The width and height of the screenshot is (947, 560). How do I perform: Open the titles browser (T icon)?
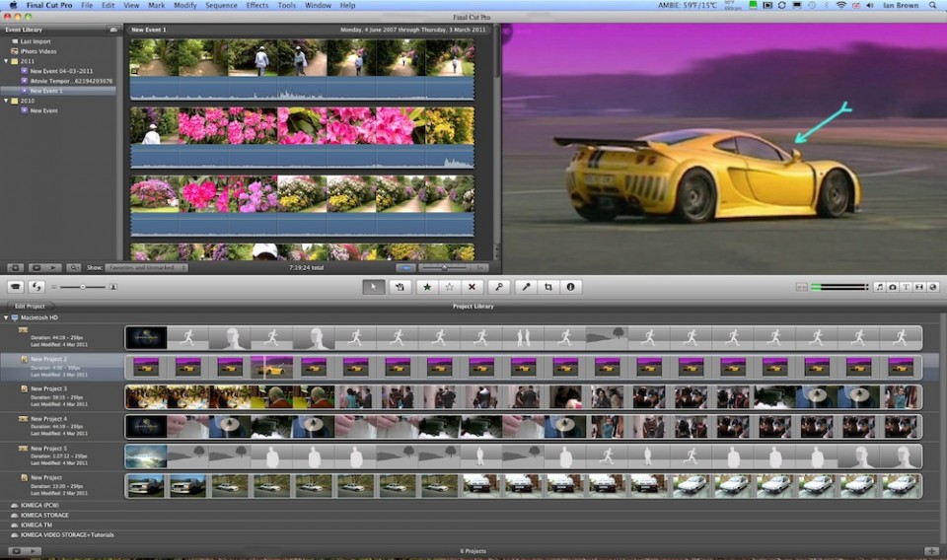[x=906, y=287]
